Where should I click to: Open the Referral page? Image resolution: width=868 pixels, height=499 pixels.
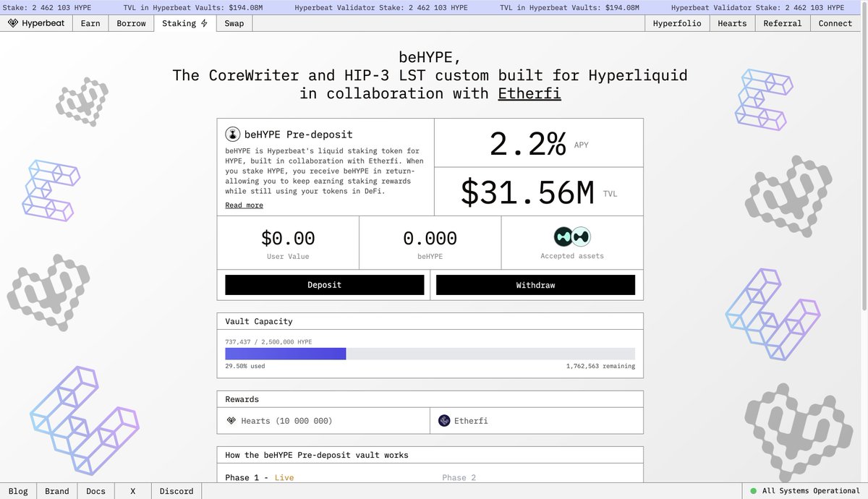pyautogui.click(x=783, y=23)
